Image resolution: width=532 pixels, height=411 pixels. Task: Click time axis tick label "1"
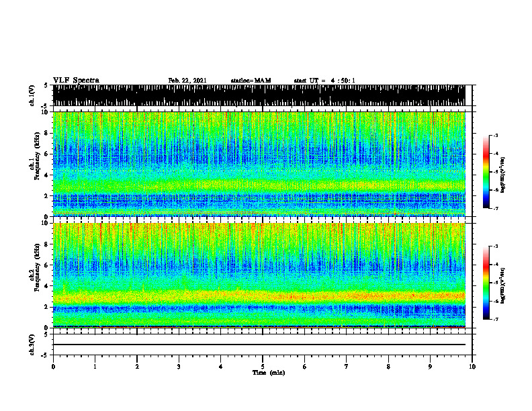[x=95, y=367]
